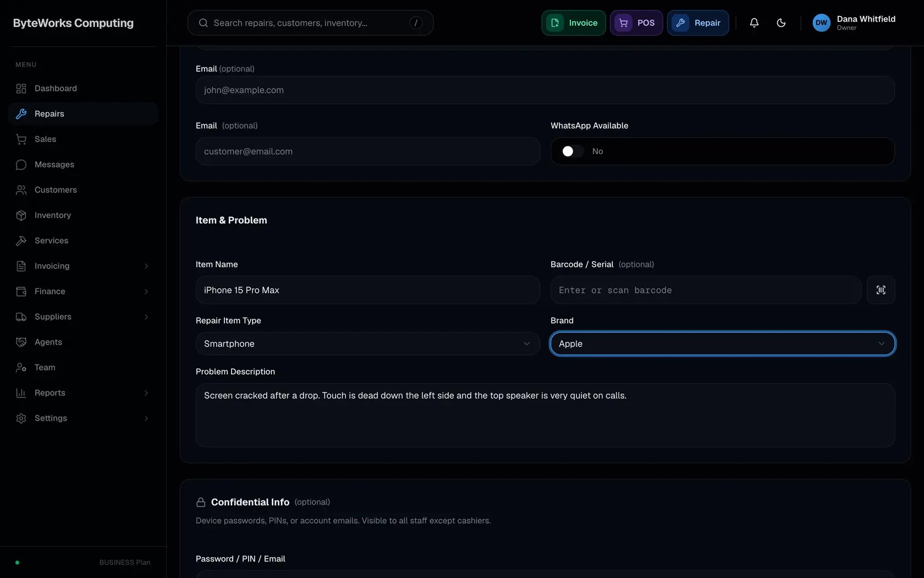This screenshot has width=924, height=578.
Task: Click the Services hammer icon
Action: (x=21, y=241)
